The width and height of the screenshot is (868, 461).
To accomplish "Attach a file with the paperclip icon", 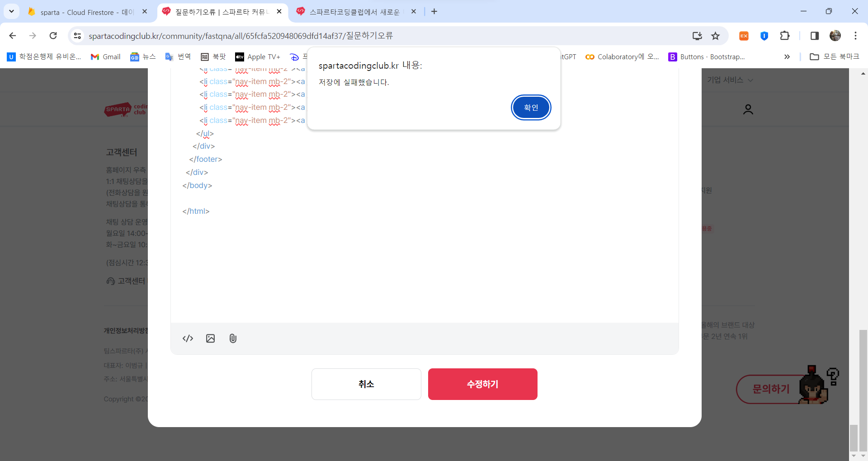I will (233, 339).
